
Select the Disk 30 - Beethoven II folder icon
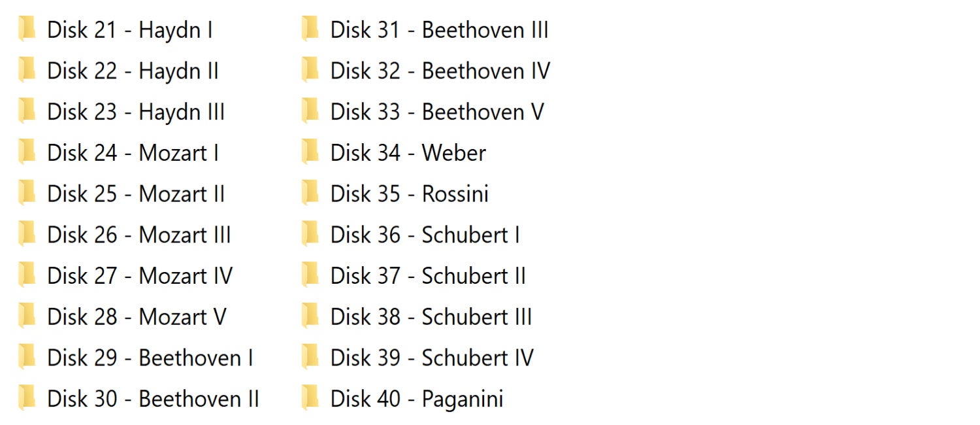[27, 399]
